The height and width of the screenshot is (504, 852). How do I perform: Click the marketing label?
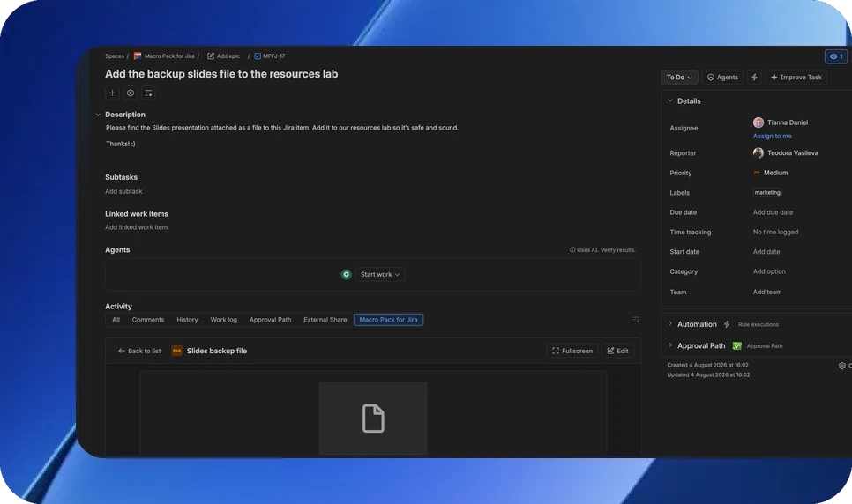point(767,192)
